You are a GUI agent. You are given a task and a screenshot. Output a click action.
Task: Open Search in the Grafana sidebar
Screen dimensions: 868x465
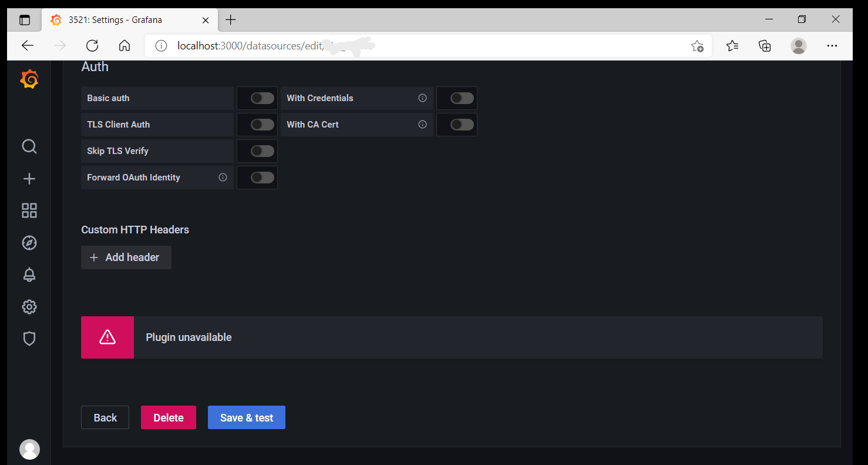click(29, 146)
